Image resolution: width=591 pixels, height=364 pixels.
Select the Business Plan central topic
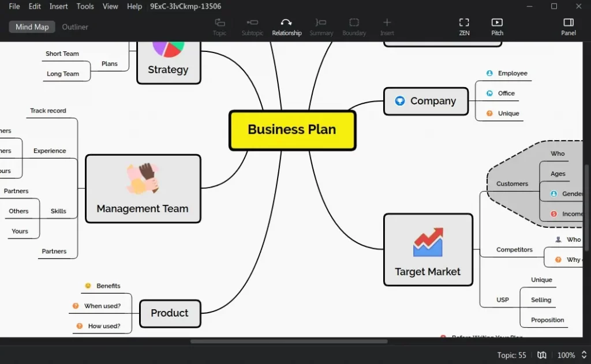[x=292, y=130]
